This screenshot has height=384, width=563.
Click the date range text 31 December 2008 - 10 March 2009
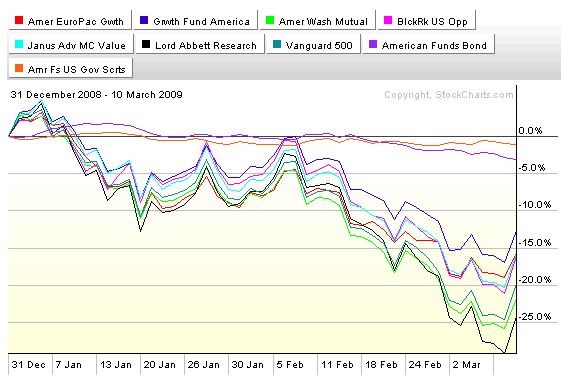[x=97, y=94]
